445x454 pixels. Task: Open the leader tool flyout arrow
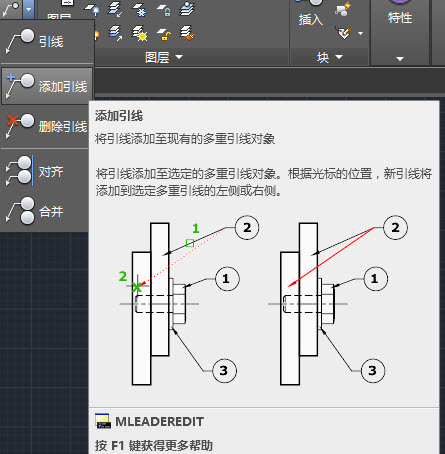(29, 9)
